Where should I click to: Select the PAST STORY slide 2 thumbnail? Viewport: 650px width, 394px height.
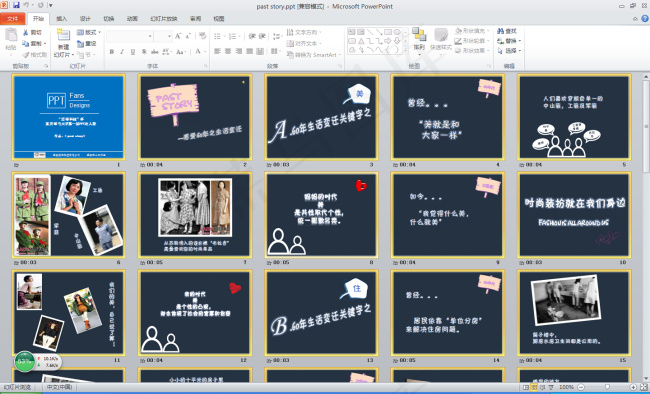[195, 117]
